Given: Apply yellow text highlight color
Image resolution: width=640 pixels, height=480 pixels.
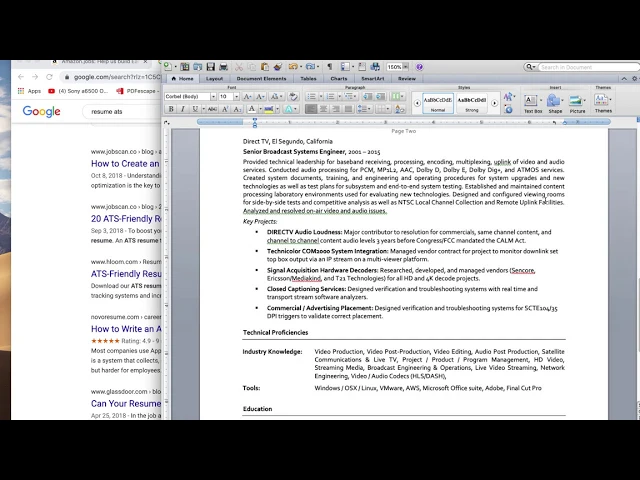Looking at the screenshot, I should pyautogui.click(x=269, y=109).
